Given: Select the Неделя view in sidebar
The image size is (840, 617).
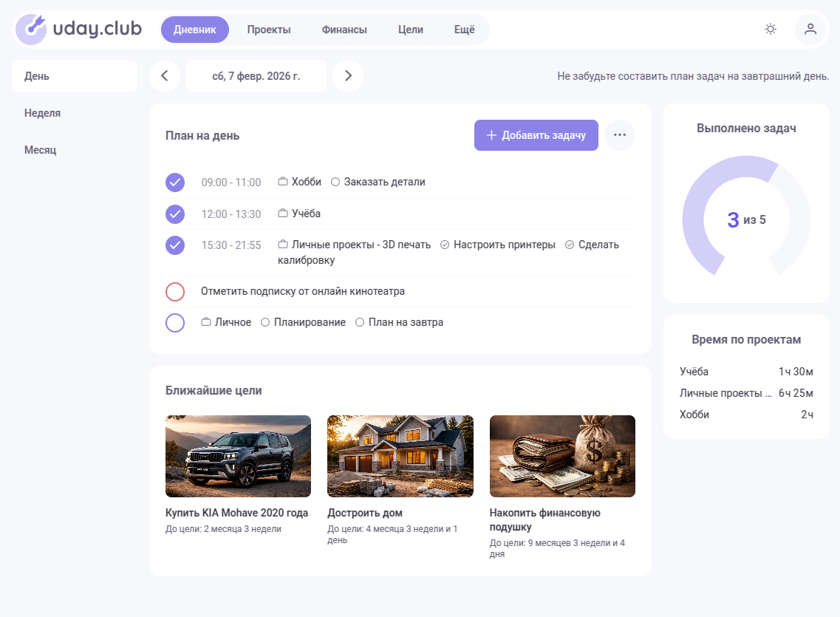Looking at the screenshot, I should pos(42,113).
